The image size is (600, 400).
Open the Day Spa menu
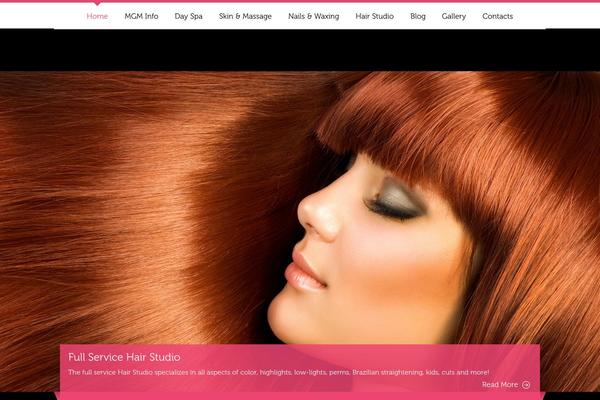[x=188, y=16]
